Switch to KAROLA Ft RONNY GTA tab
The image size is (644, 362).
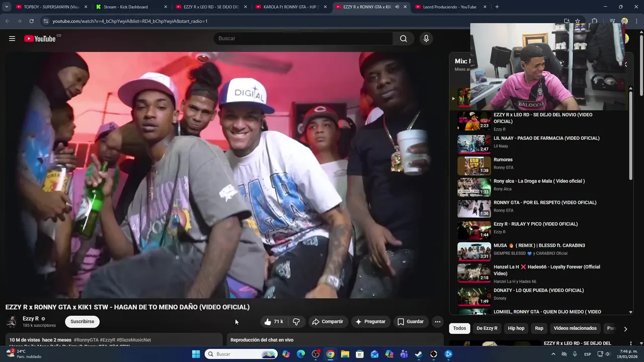(291, 7)
